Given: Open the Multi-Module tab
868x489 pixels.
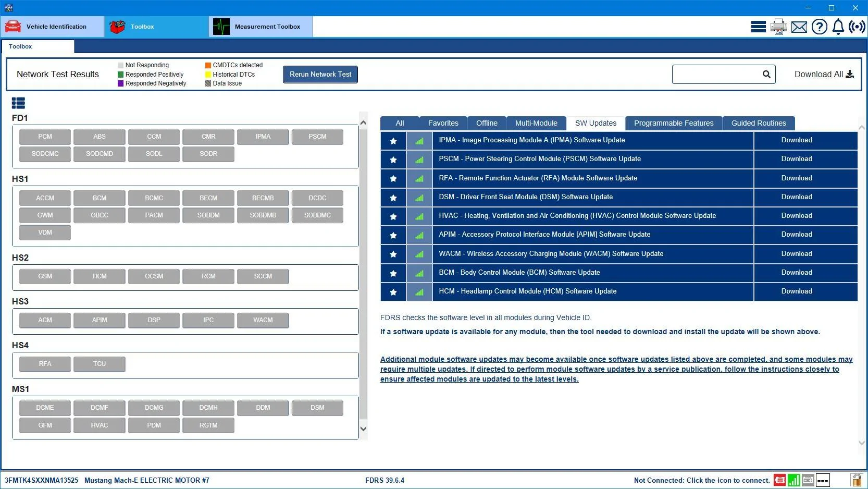Looking at the screenshot, I should 536,123.
